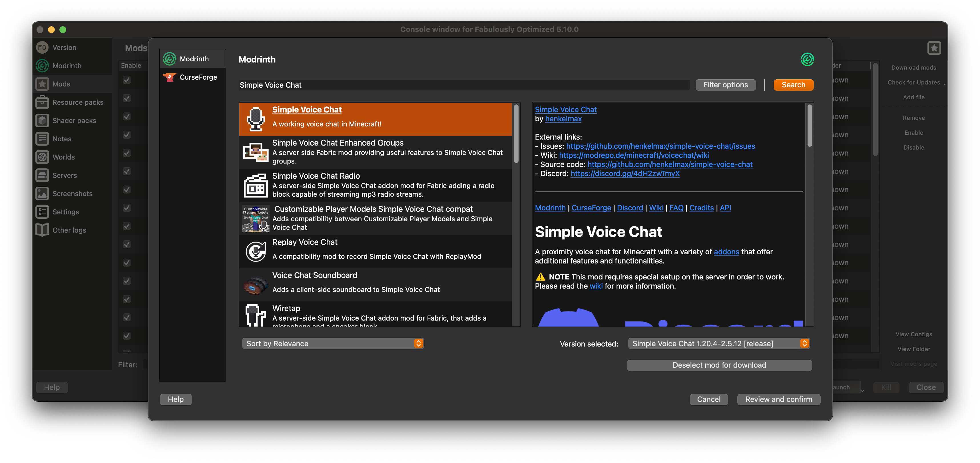The image size is (980, 463).
Task: Click the star icon in console top right
Action: 934,48
